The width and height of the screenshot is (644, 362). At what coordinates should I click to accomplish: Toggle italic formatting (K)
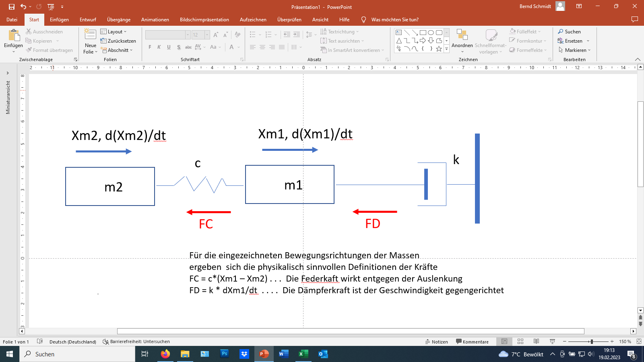[159, 47]
